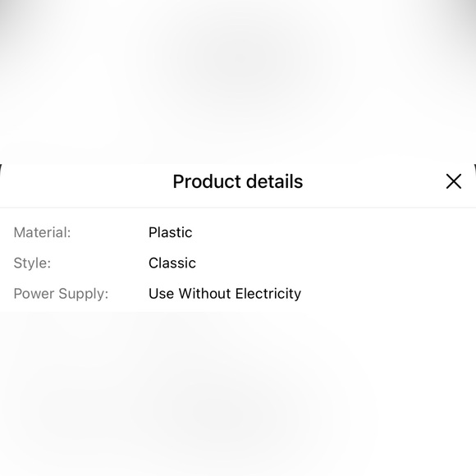476x476 pixels.
Task: Click empty space right of Plastic
Action: (x=334, y=232)
